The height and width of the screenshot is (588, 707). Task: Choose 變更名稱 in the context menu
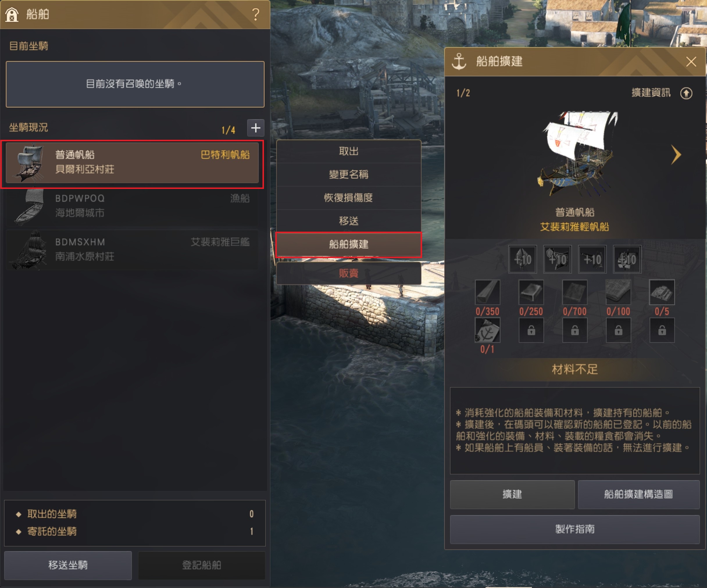(x=349, y=175)
